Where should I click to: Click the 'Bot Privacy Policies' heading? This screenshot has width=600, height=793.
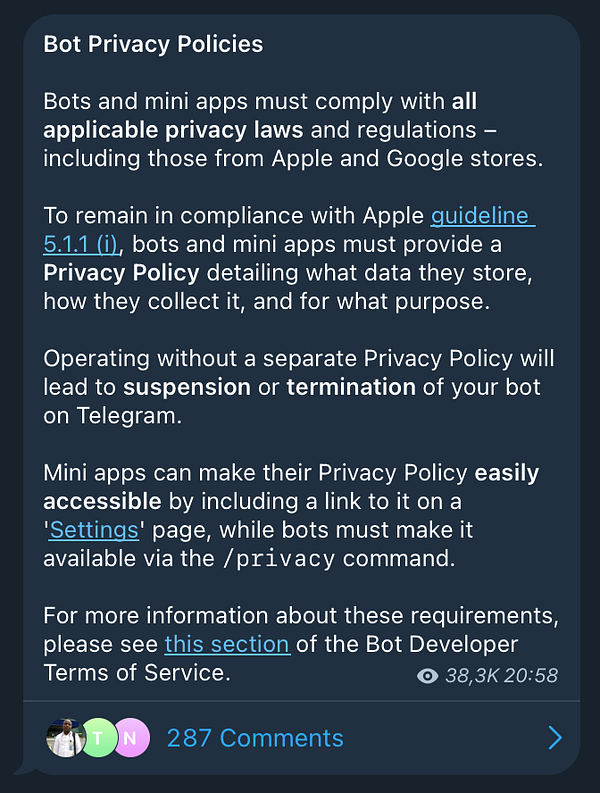pos(153,44)
